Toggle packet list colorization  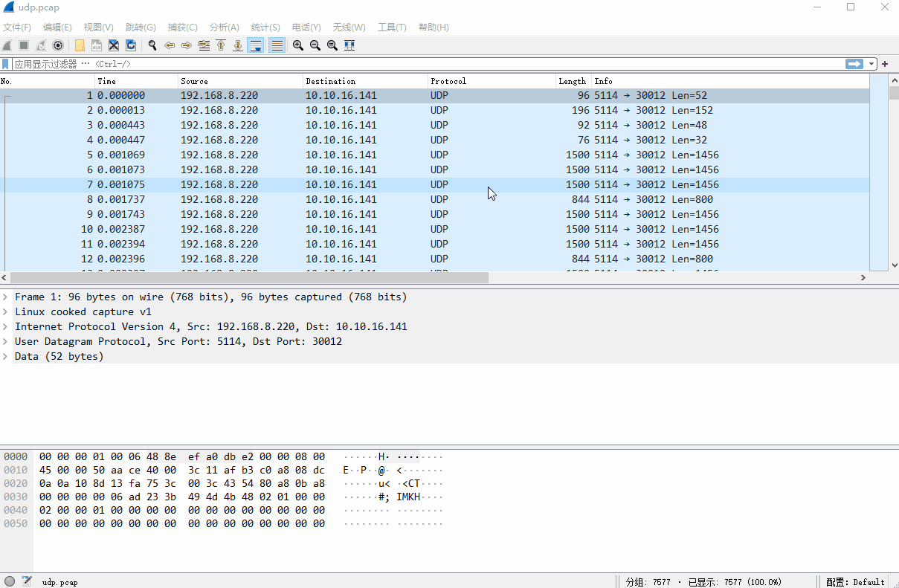276,45
